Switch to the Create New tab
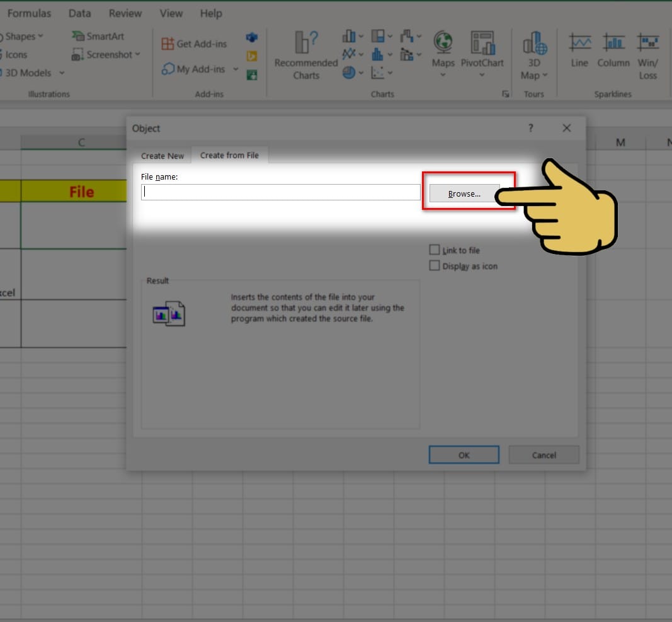The height and width of the screenshot is (622, 672). (162, 156)
